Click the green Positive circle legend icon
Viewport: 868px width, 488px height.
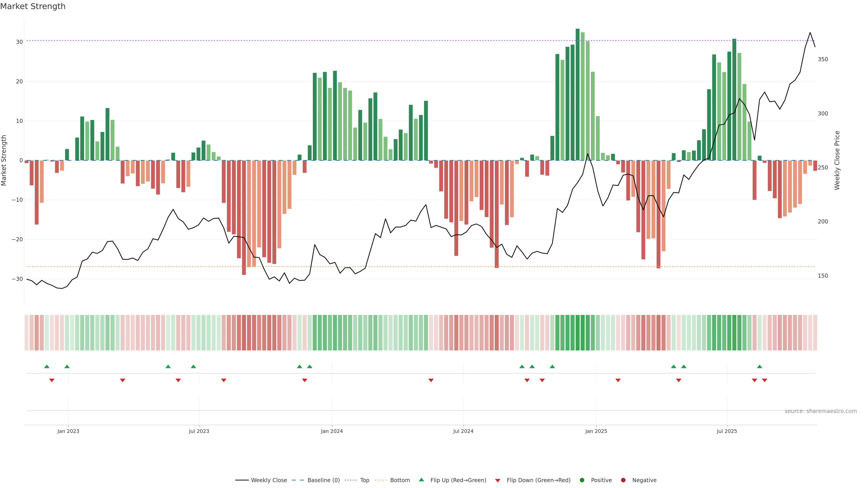click(582, 480)
